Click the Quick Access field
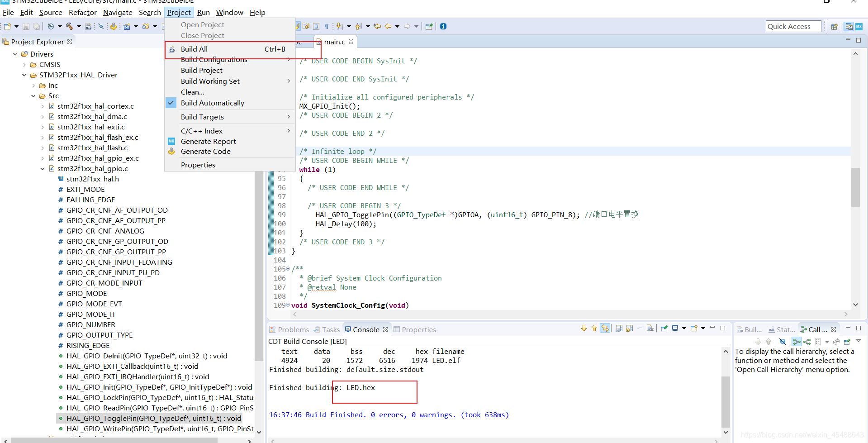 (793, 27)
